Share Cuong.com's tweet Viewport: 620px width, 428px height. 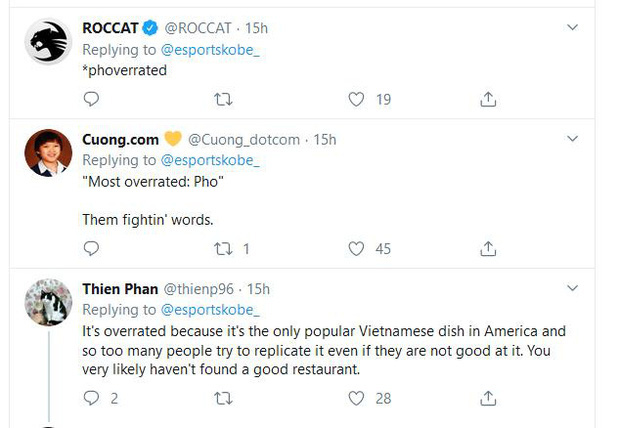[x=488, y=249]
